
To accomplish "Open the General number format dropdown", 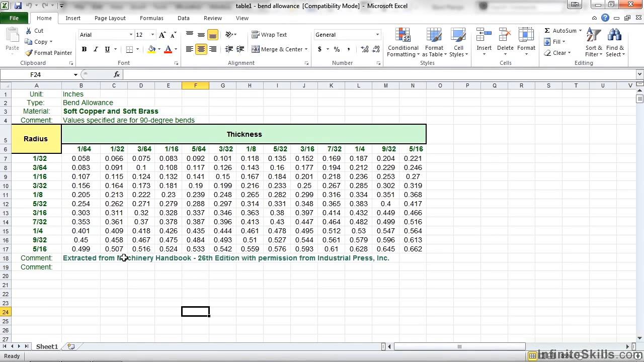I will click(x=377, y=35).
